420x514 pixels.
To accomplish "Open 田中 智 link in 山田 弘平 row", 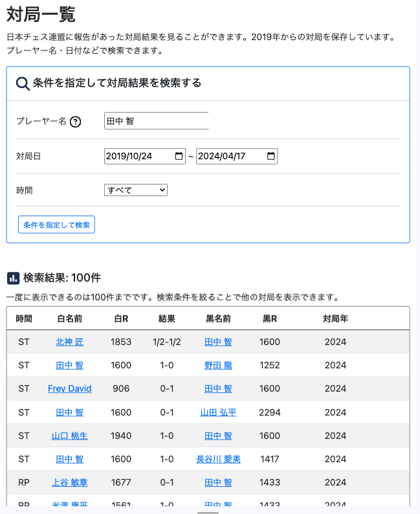I will [69, 412].
